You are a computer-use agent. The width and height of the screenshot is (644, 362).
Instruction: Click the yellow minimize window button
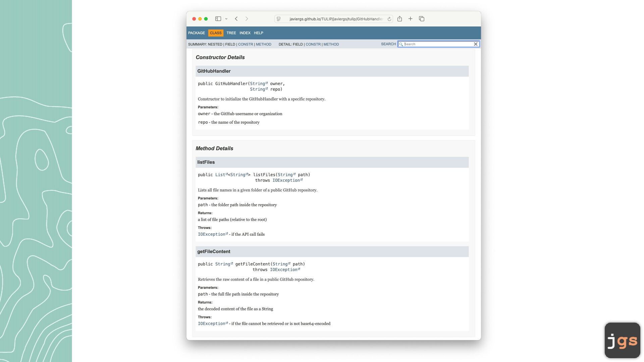200,19
